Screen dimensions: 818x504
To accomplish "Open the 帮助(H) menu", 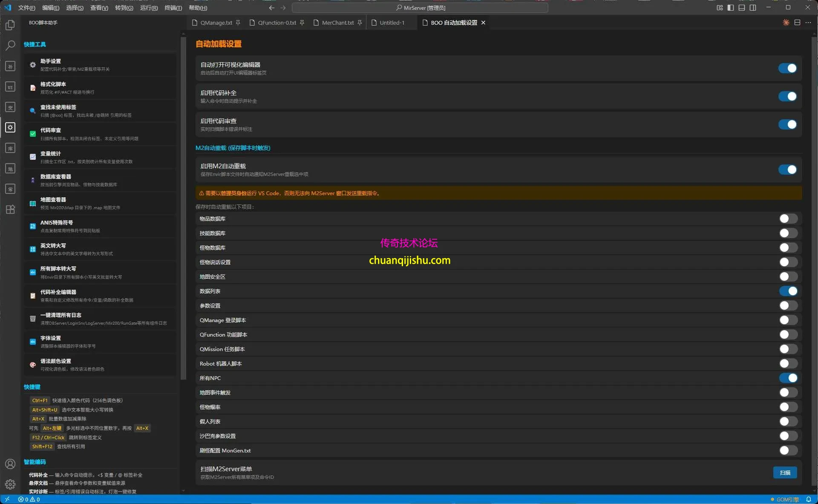I will click(x=198, y=8).
